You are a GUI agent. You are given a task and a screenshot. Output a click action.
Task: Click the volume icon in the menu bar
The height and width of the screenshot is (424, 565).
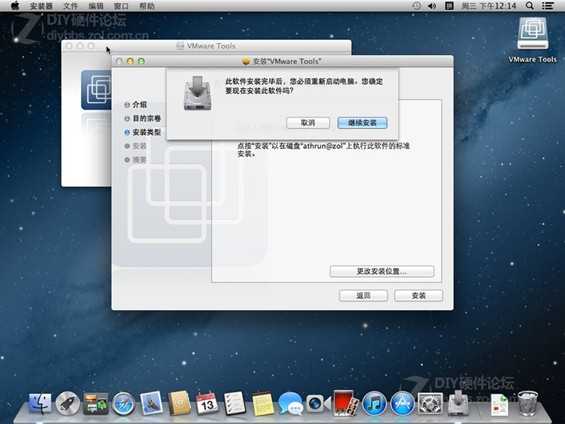pyautogui.click(x=432, y=6)
